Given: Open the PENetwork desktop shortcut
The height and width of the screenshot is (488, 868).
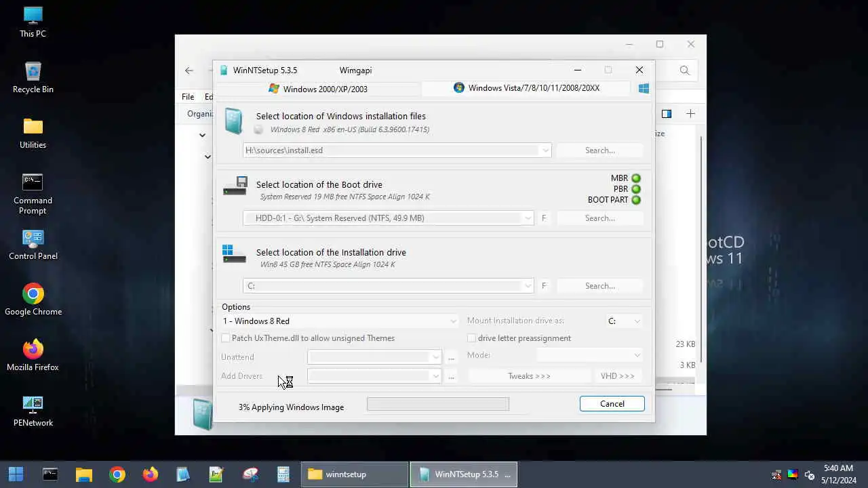Looking at the screenshot, I should (x=33, y=411).
